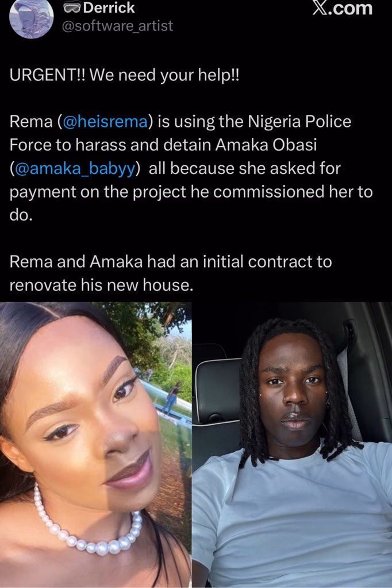Open the photo of man in car
The image size is (392, 588).
click(292, 445)
